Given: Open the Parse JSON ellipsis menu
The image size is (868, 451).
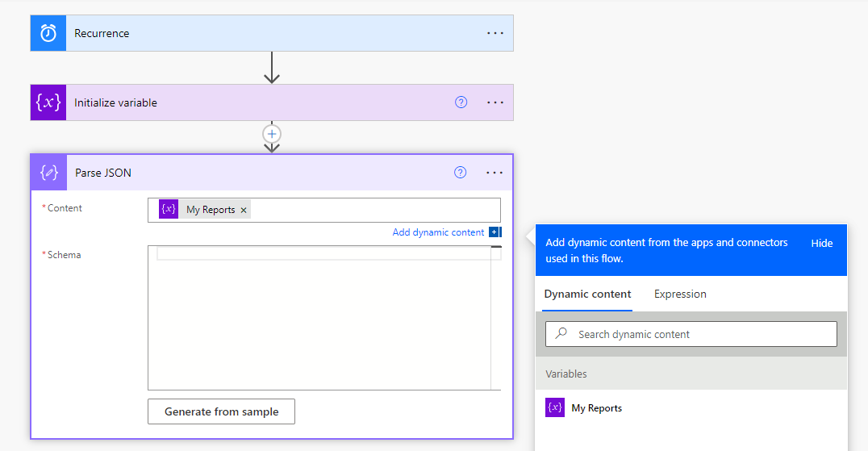Looking at the screenshot, I should [495, 173].
